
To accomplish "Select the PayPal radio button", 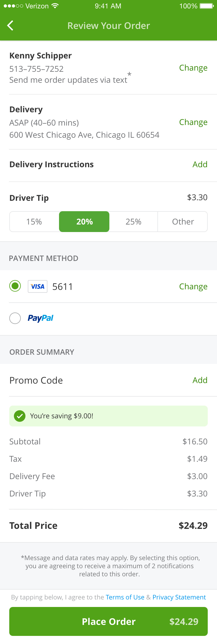I will pos(15,318).
